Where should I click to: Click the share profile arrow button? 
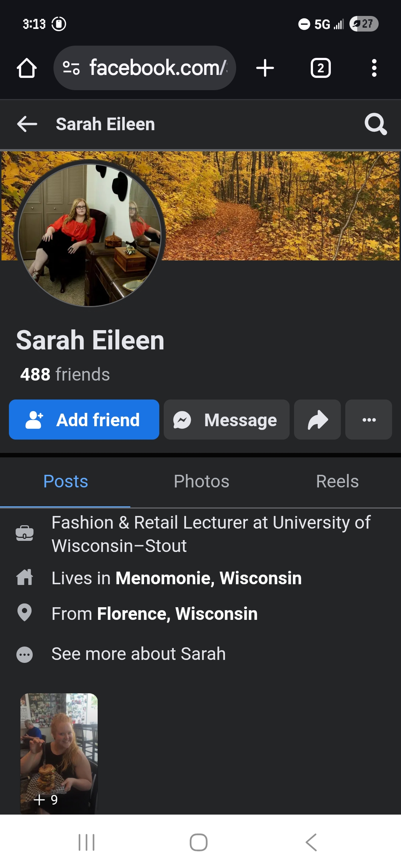coord(317,420)
